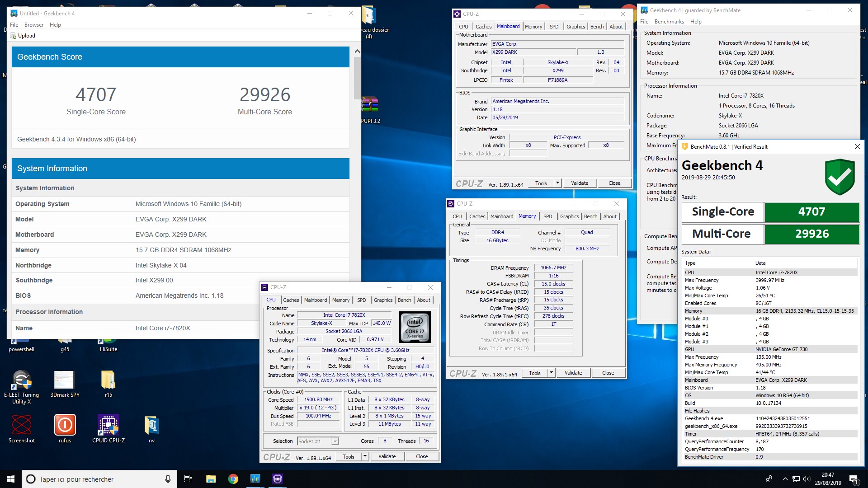This screenshot has height=488, width=868.
Task: Open File Explorer from taskbar
Action: coord(211,479)
